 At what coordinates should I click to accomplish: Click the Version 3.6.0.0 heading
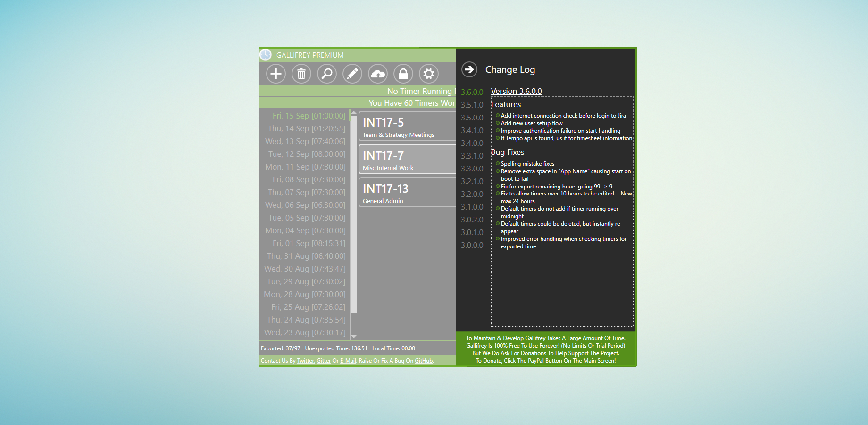pyautogui.click(x=516, y=91)
